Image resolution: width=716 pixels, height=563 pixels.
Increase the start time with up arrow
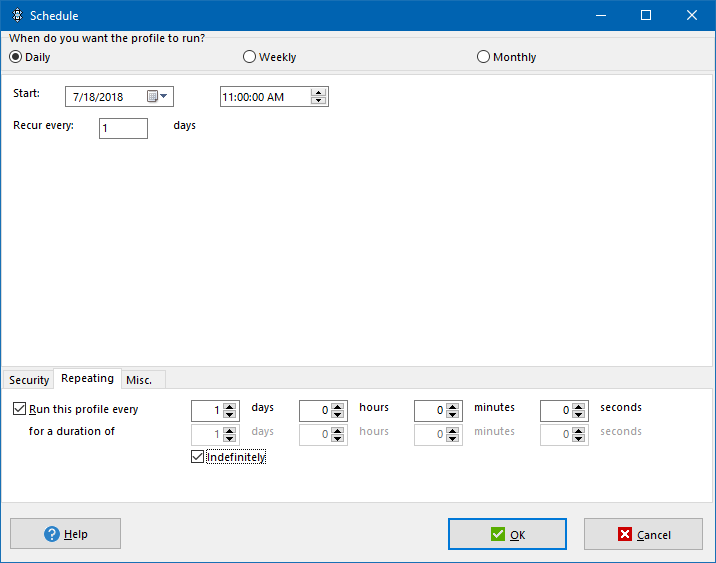tap(319, 92)
